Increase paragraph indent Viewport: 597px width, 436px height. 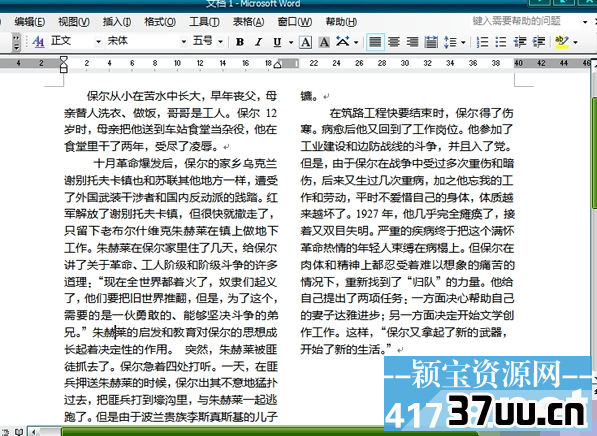tap(539, 42)
